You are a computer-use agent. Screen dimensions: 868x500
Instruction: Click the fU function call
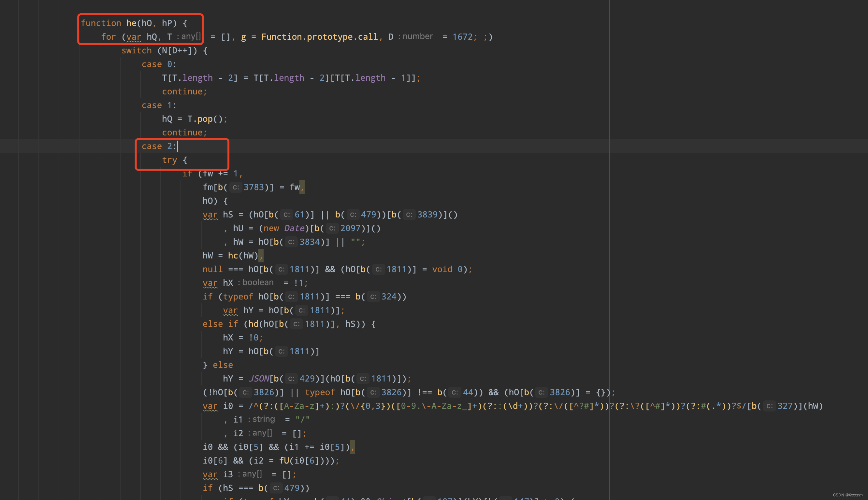(283, 461)
